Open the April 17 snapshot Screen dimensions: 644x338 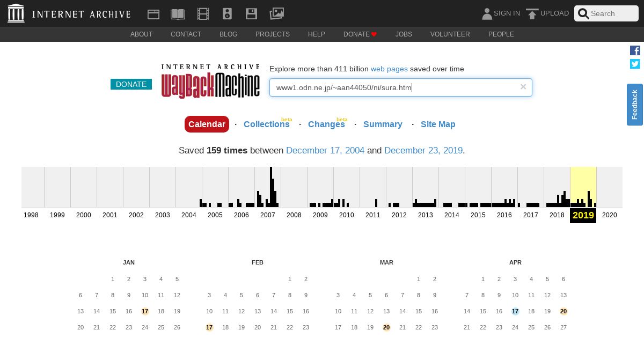(515, 311)
